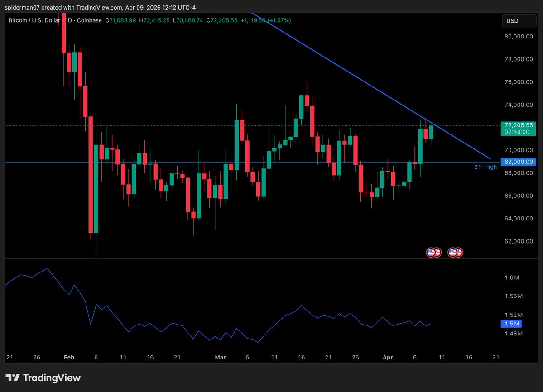Click the 80,000.00 price scale label
This screenshot has height=392, width=543.
[x=519, y=37]
